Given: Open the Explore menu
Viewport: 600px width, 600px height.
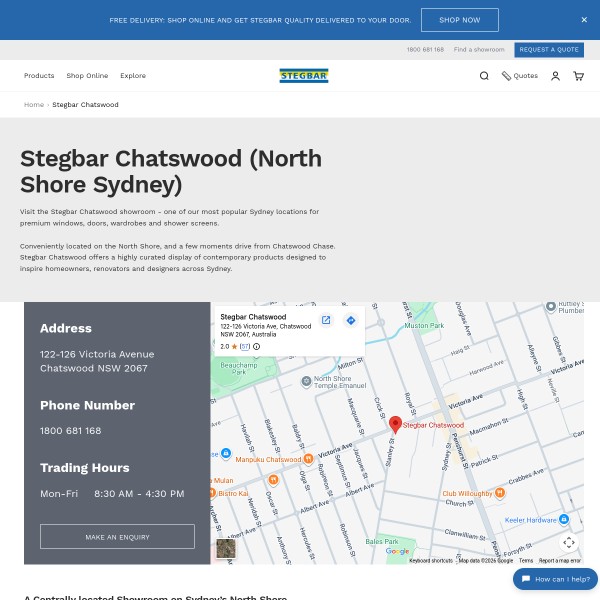Looking at the screenshot, I should click(x=133, y=76).
